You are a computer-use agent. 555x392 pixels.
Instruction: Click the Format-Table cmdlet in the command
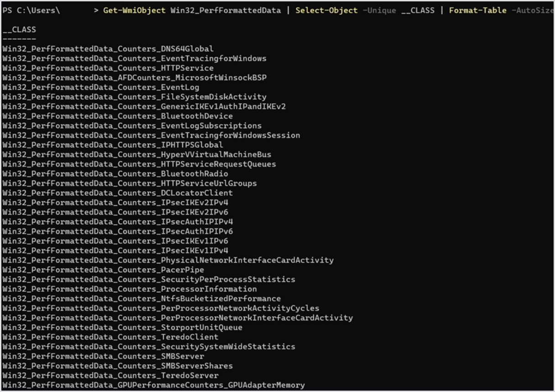(477, 10)
